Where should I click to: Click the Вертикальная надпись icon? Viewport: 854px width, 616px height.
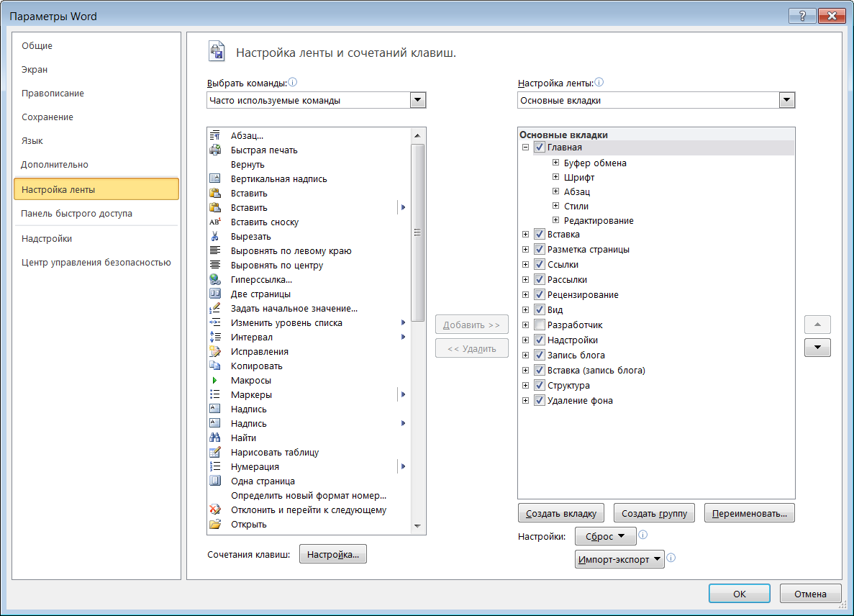(215, 178)
